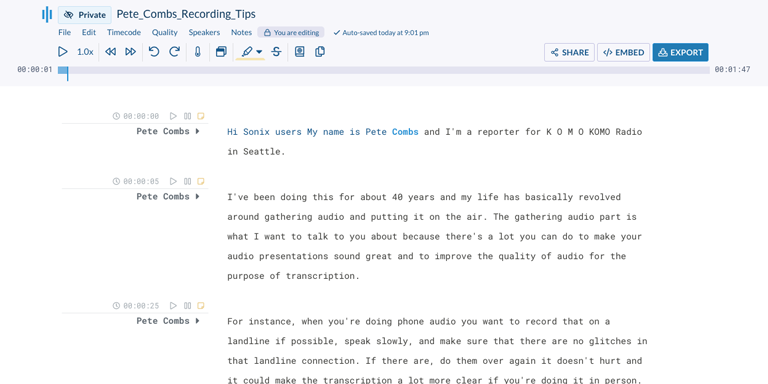This screenshot has height=384, width=768.
Task: Click the undo arrow icon
Action: 154,52
